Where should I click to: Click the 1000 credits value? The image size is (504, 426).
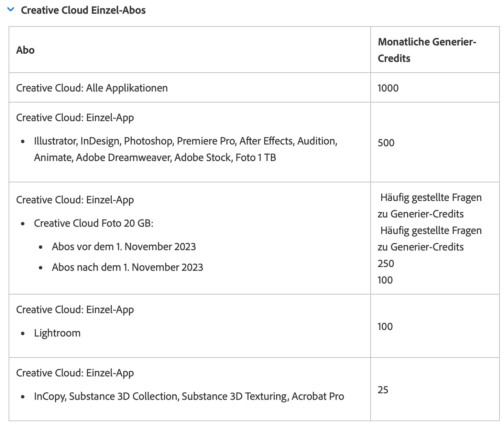point(388,88)
